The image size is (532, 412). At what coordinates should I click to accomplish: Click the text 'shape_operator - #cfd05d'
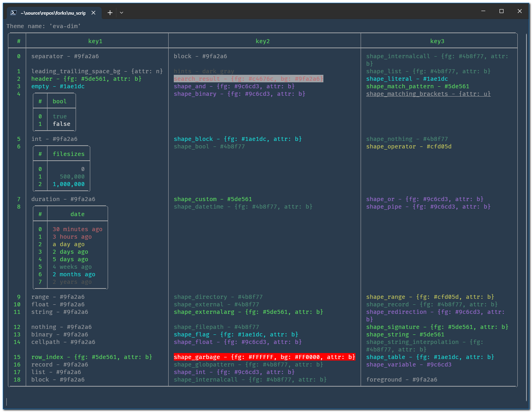(409, 146)
